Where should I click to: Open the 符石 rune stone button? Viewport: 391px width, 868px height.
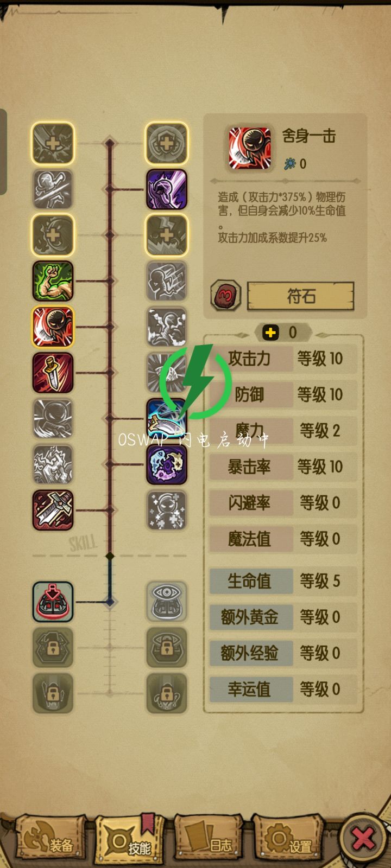tap(300, 296)
